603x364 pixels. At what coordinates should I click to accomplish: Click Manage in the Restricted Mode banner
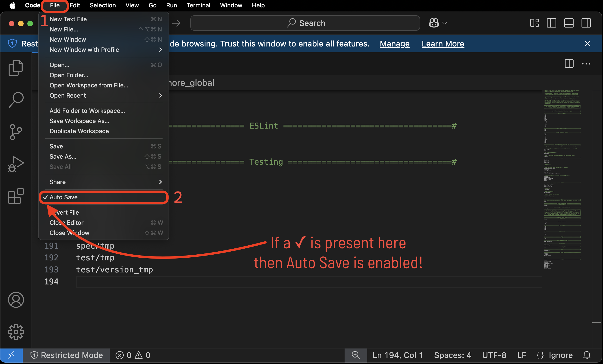click(x=394, y=43)
